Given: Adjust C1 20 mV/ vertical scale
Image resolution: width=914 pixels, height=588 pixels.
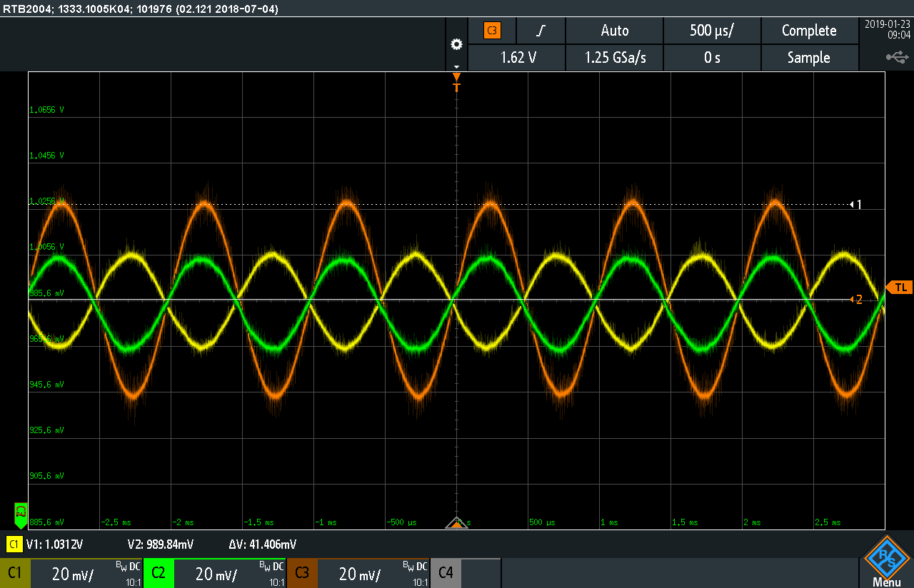Looking at the screenshot, I should [73, 574].
